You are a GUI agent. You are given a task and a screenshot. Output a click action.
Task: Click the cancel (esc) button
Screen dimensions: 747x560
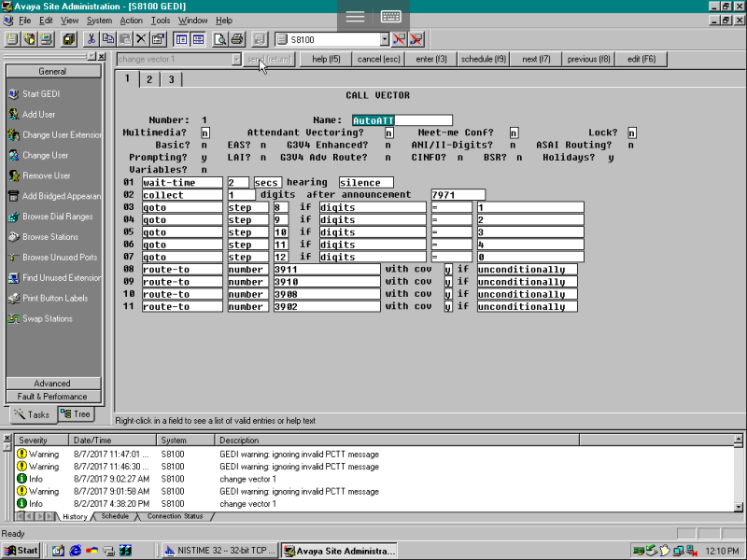(379, 60)
